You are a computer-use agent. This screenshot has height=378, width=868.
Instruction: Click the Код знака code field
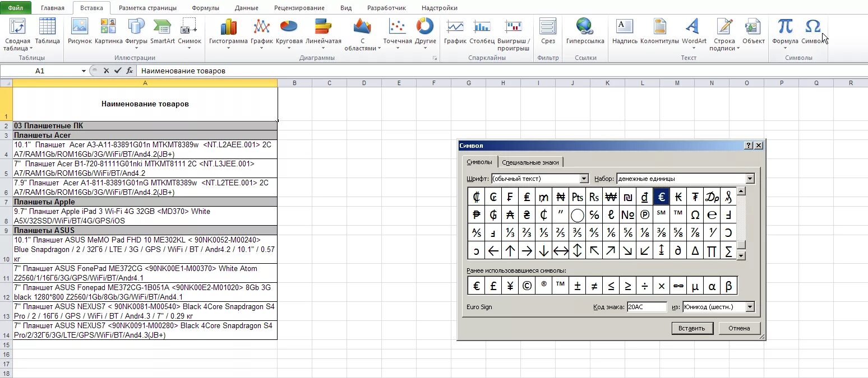[647, 307]
